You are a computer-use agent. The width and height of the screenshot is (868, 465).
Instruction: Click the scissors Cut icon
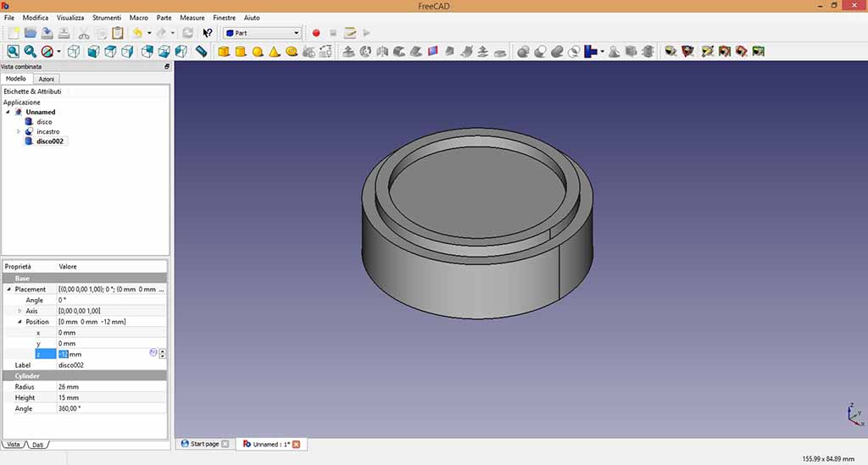tap(84, 33)
